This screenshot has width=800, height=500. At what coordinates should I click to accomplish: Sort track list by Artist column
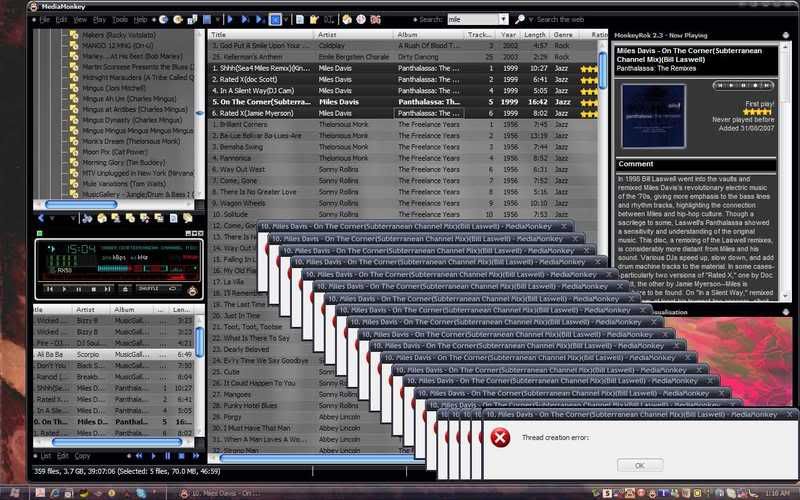[x=354, y=35]
